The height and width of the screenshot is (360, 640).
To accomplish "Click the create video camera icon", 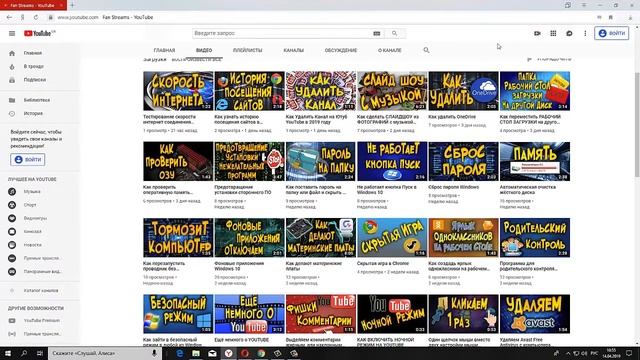I will tap(537, 33).
